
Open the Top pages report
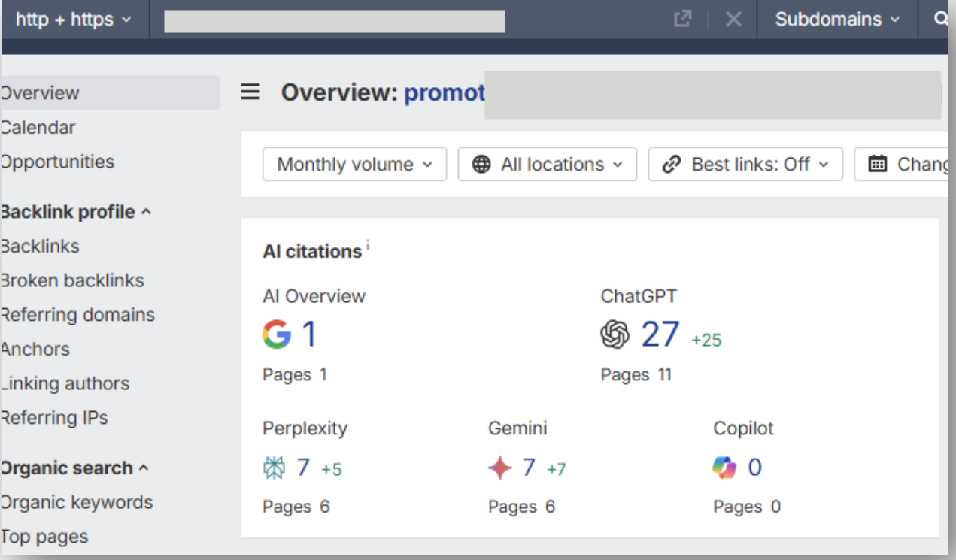coord(44,537)
